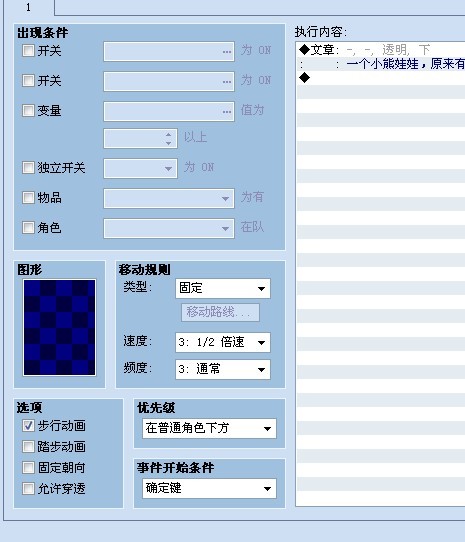Click the 图形 graphic preview box
The width and height of the screenshot is (465, 542).
pos(59,327)
